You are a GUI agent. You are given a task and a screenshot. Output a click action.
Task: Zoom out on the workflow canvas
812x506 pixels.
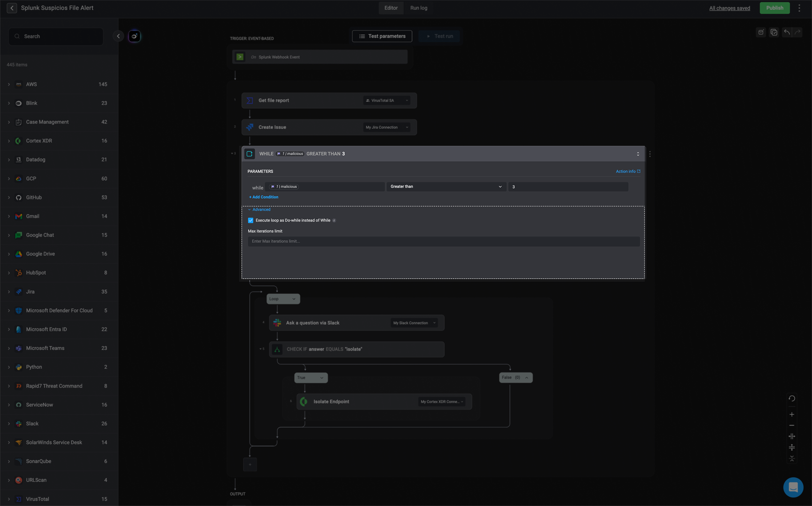coord(792,425)
